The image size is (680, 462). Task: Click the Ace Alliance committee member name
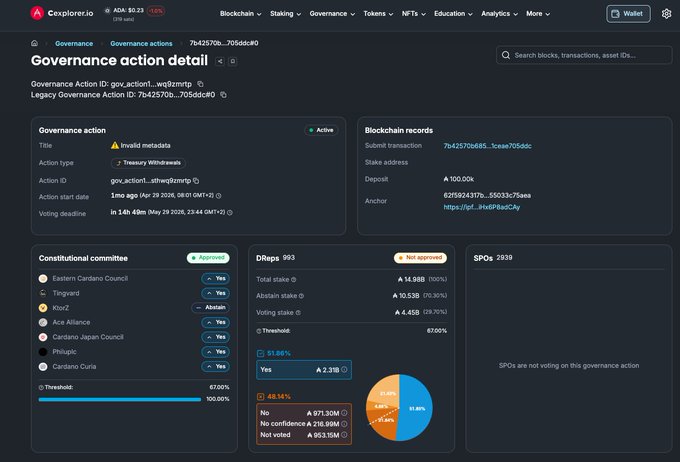coord(71,322)
